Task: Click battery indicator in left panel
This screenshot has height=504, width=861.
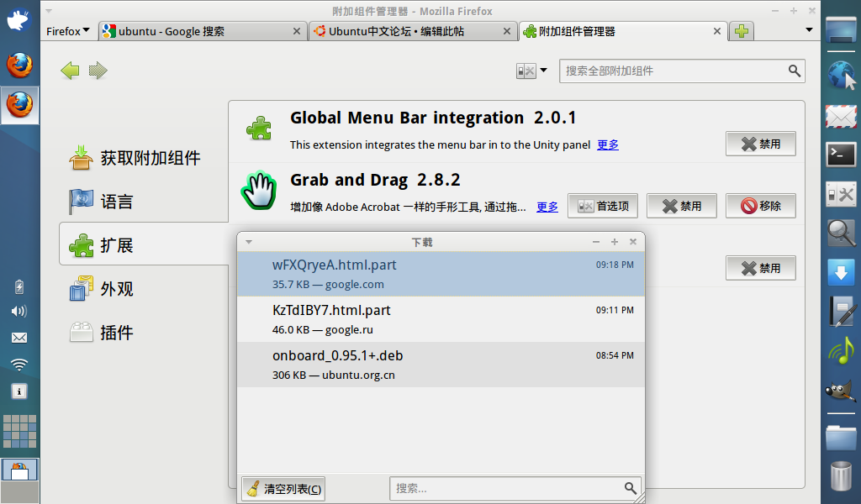Action: pos(19,286)
